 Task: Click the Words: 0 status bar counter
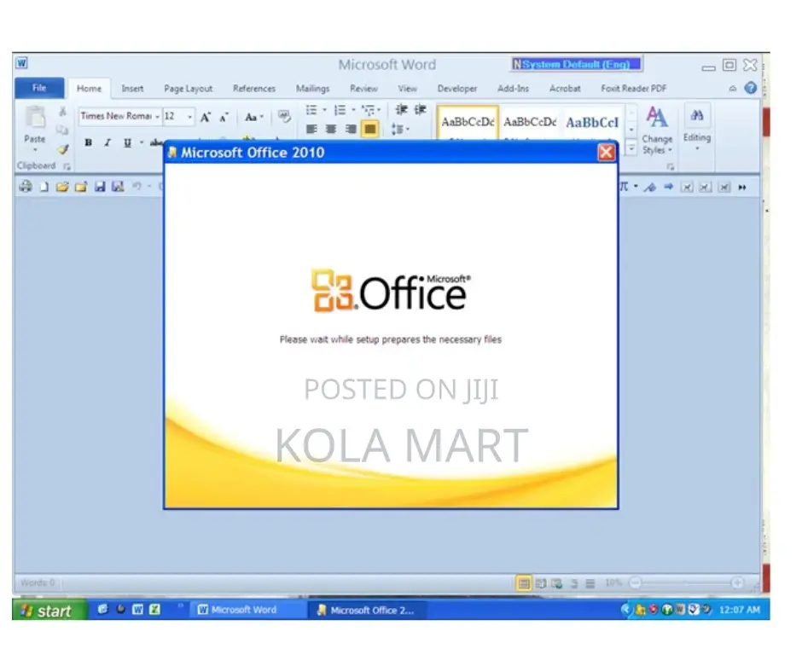coord(38,582)
